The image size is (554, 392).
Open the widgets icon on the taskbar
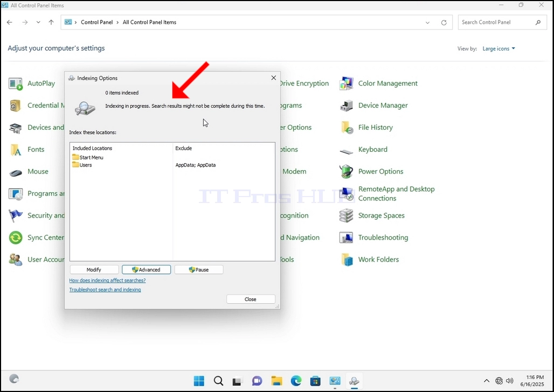pos(14,379)
